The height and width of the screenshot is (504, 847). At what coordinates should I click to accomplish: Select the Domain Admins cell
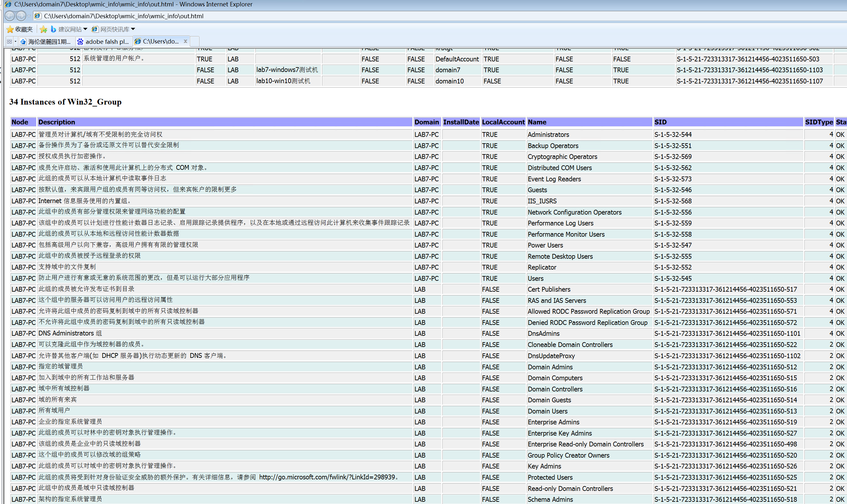pyautogui.click(x=589, y=367)
